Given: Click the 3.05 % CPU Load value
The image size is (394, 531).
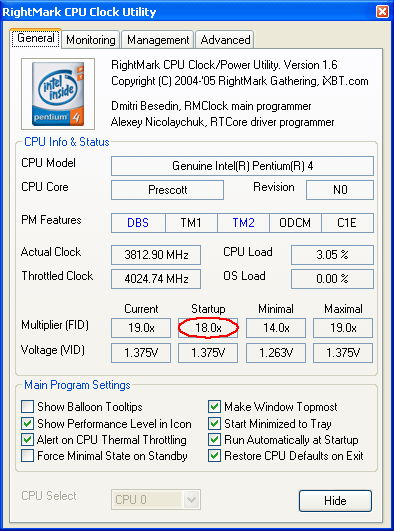Looking at the screenshot, I should (332, 255).
